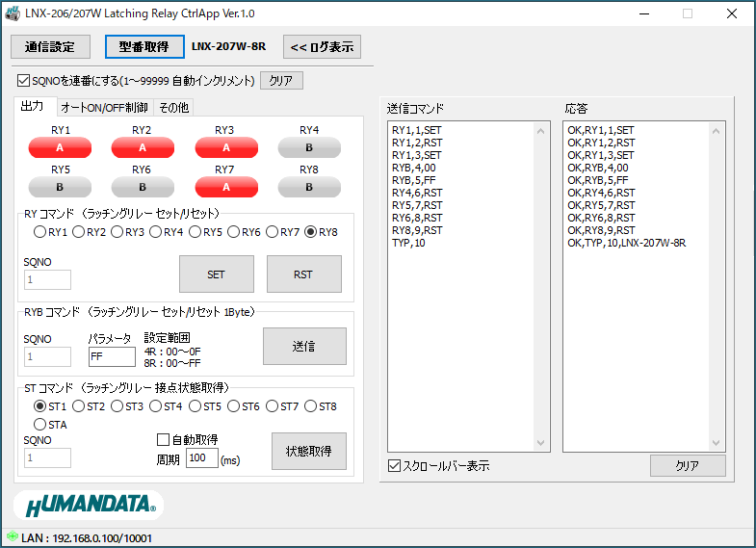Viewport: 756px width, 548px height.
Task: Click the パラメータ input field
Action: click(x=112, y=357)
